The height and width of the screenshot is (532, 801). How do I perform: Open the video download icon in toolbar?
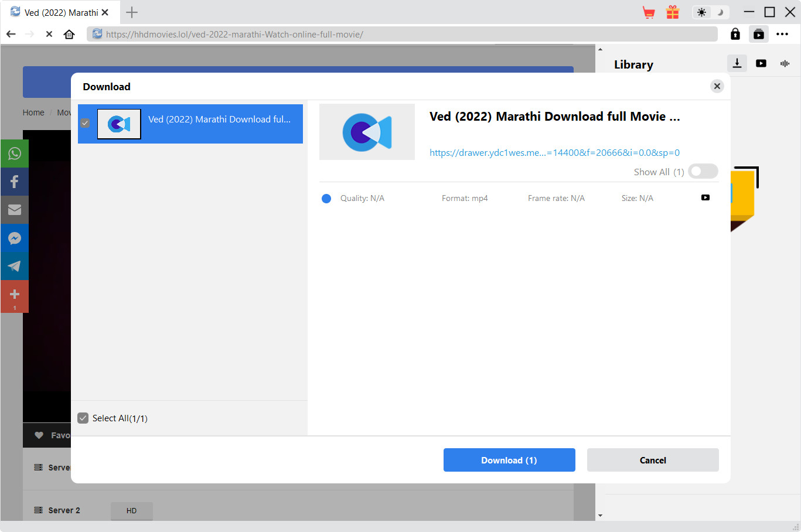tap(759, 34)
